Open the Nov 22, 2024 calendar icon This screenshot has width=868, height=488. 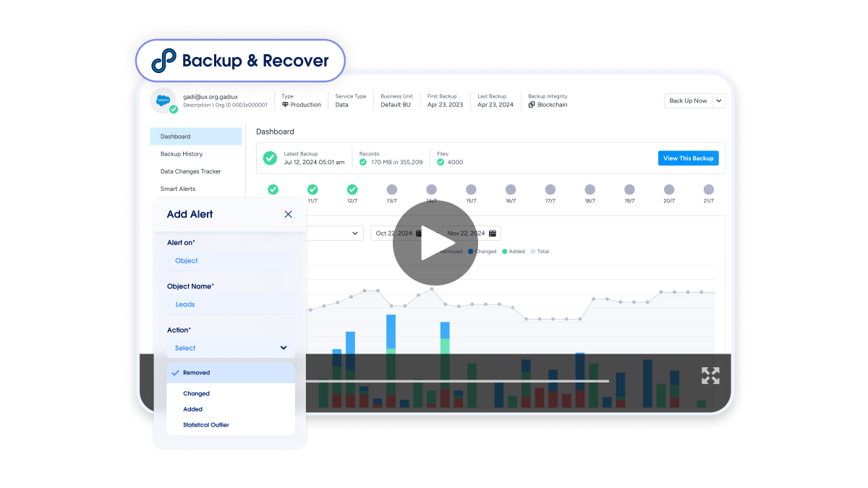[493, 234]
